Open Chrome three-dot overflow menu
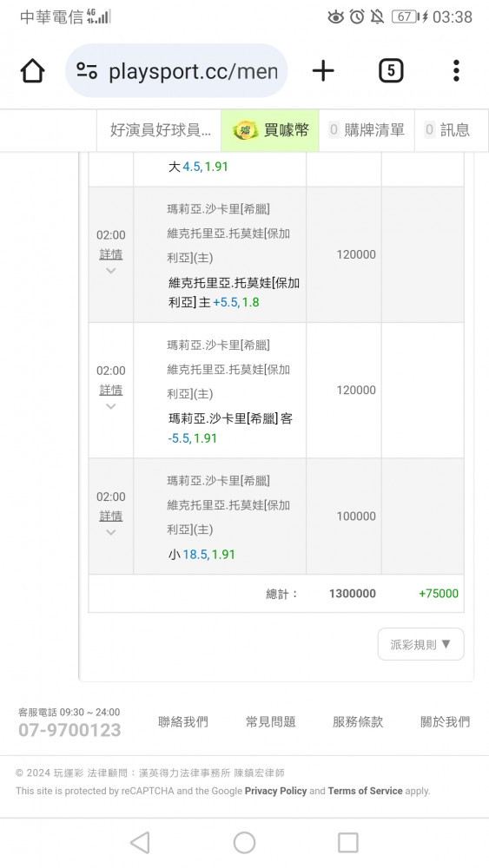The height and width of the screenshot is (868, 489). coord(456,71)
